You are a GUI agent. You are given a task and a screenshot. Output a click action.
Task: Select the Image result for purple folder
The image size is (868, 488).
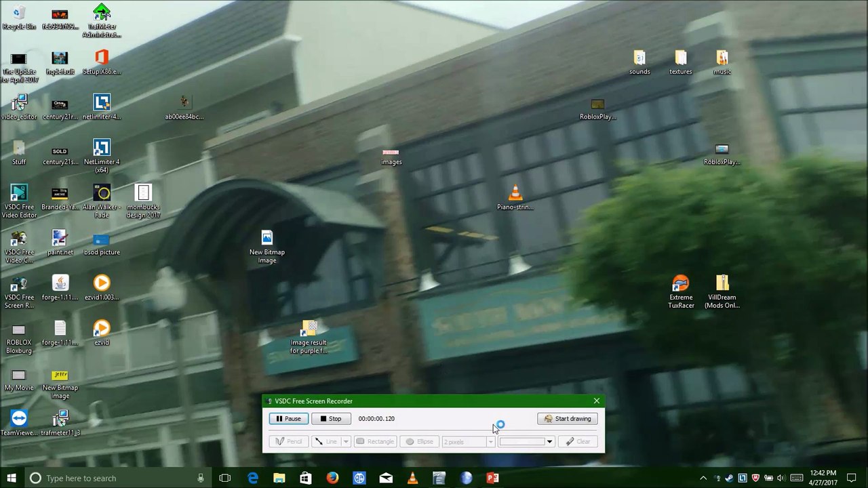(x=309, y=338)
